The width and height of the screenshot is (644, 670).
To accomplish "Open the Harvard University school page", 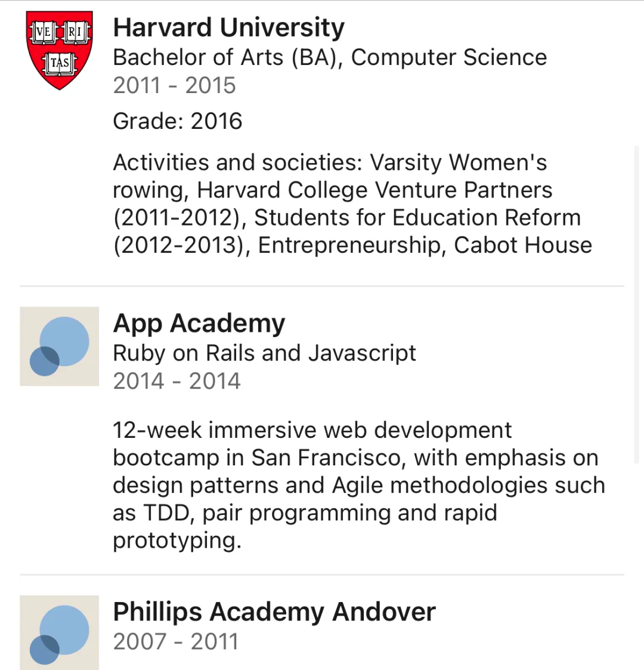I will (228, 27).
